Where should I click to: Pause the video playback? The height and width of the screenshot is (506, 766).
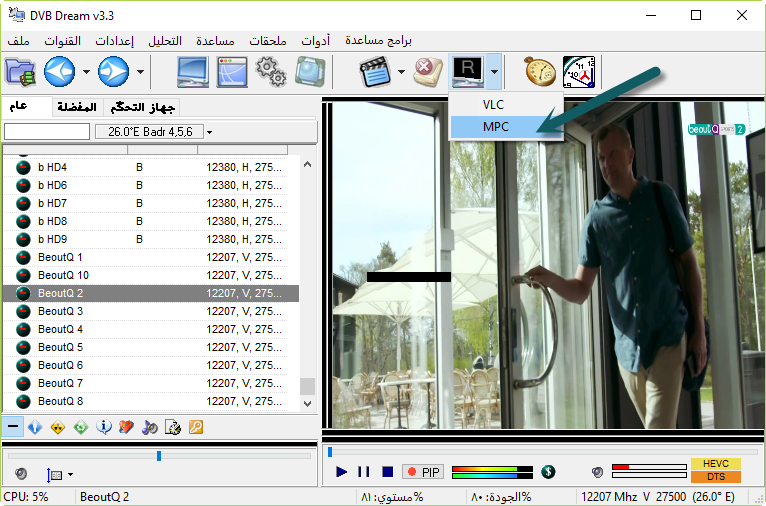coord(363,472)
